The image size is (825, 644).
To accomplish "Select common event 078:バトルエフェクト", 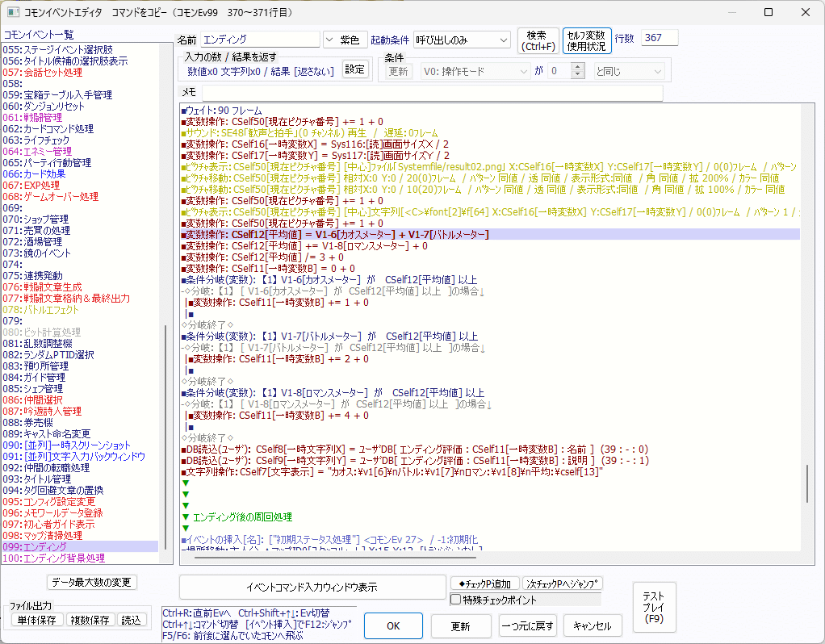I will [80, 310].
